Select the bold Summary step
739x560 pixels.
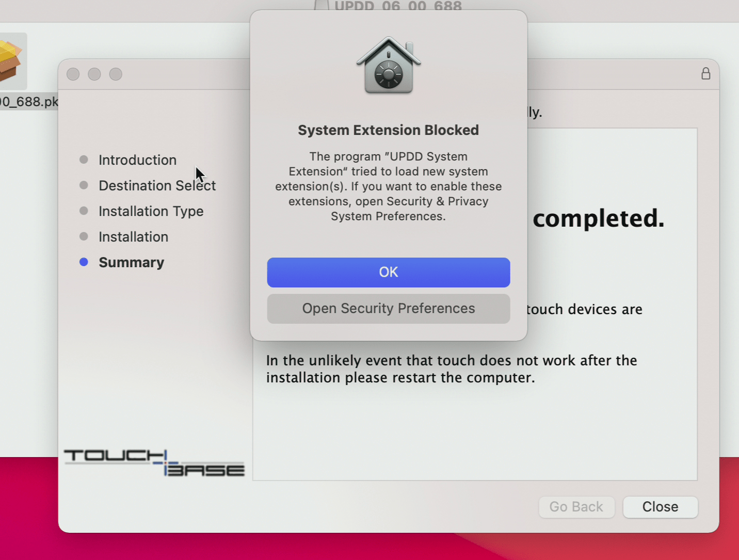point(131,262)
